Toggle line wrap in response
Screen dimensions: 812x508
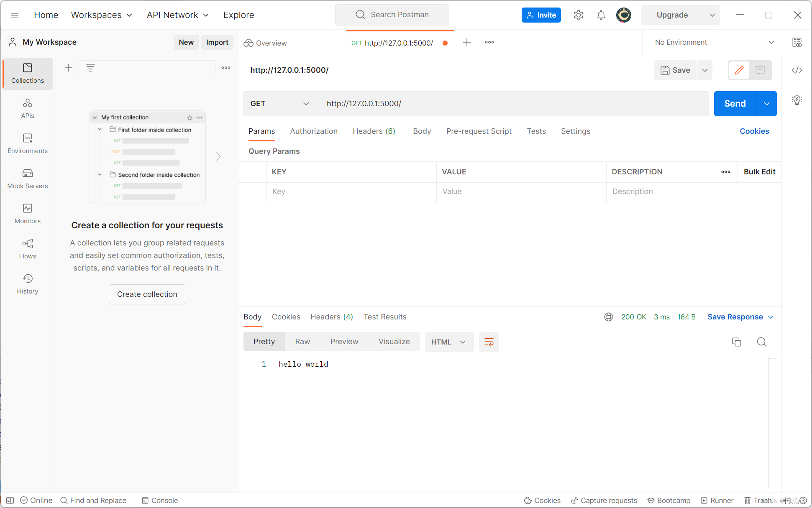click(489, 342)
